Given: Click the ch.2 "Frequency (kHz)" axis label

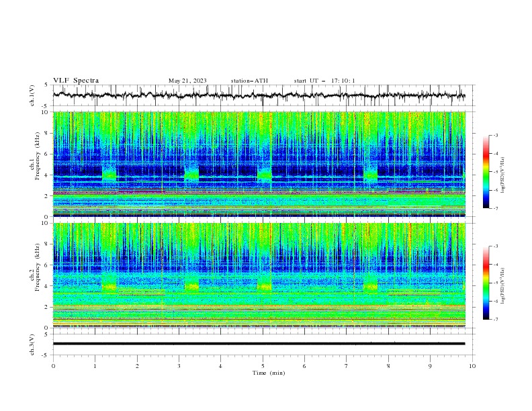Looking at the screenshot, I should (x=38, y=267).
